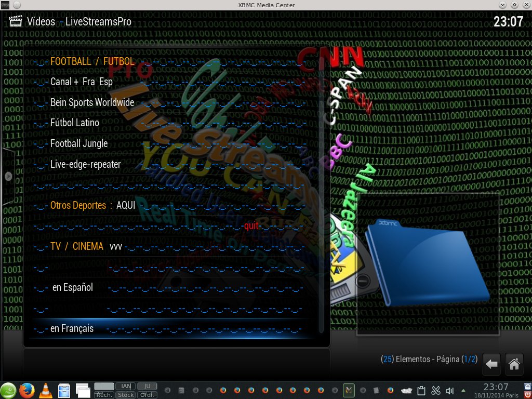Click the Videos clapperboard icon
532x399 pixels.
[16, 21]
